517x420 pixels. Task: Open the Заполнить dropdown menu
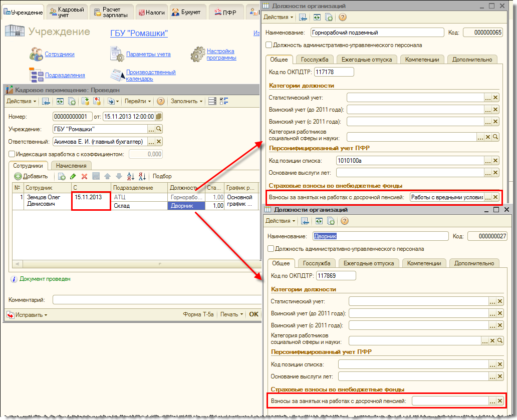click(x=186, y=101)
